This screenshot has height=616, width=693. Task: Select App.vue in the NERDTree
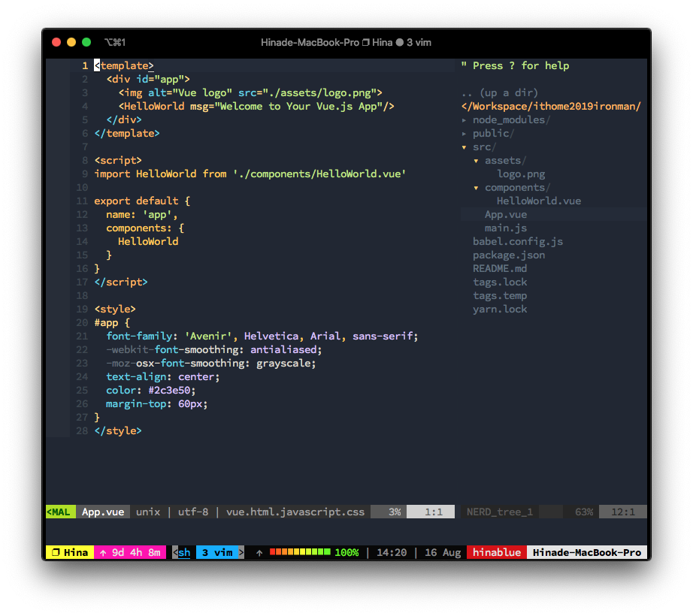click(506, 215)
